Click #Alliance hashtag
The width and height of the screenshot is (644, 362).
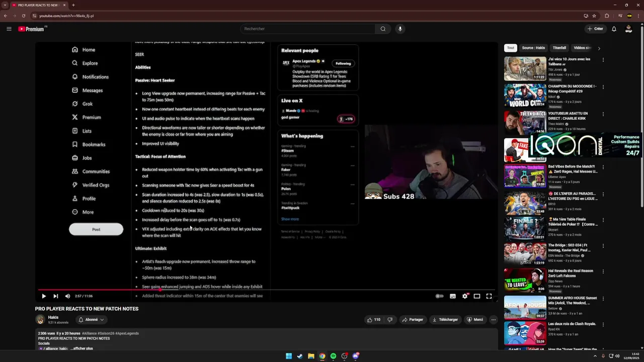pos(90,333)
